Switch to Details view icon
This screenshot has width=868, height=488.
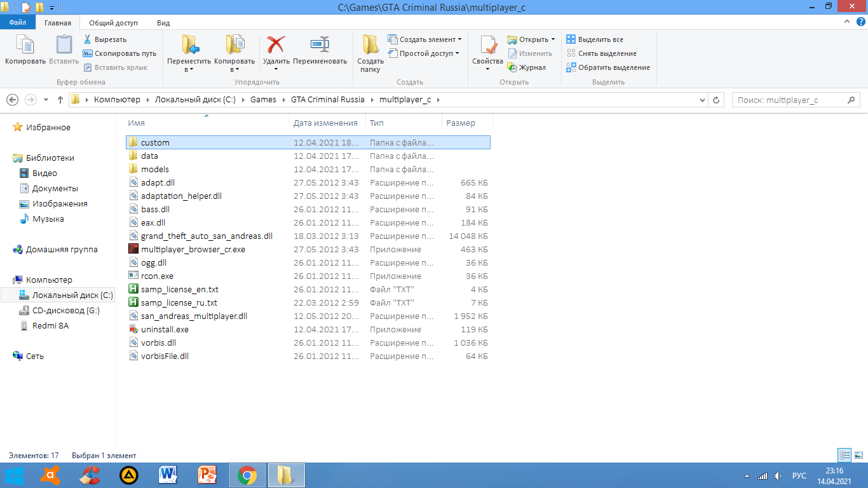844,455
